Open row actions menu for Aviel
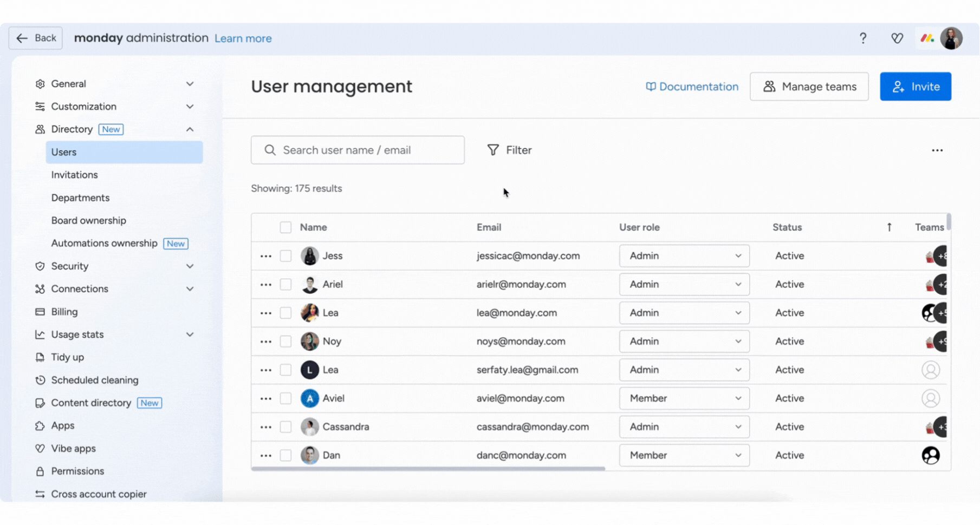Screen dimensions: 980x525 point(265,398)
